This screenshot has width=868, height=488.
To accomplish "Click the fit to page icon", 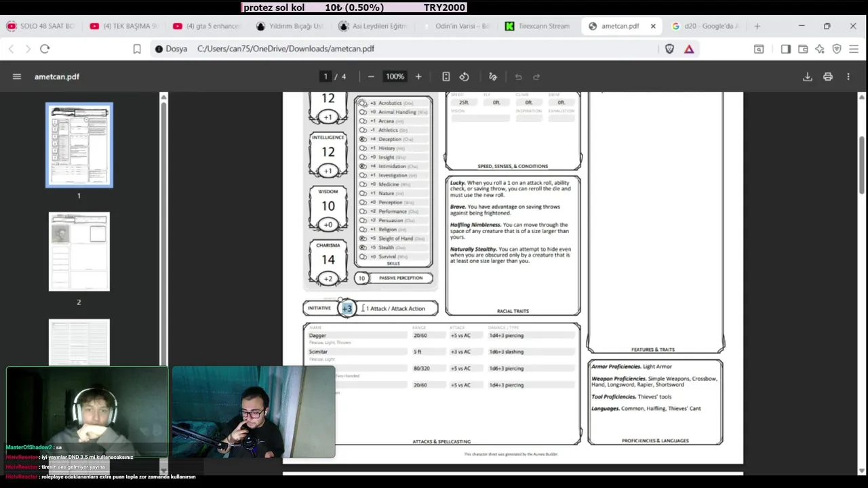I will [x=446, y=77].
